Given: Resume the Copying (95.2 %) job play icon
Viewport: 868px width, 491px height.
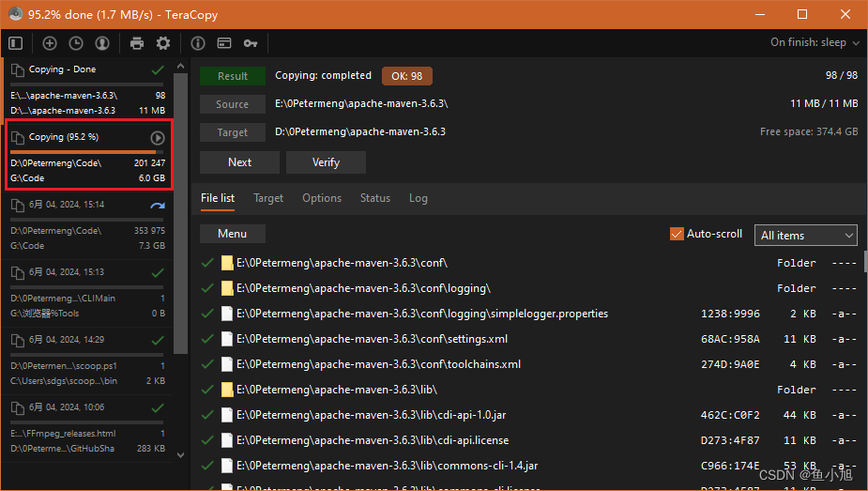Looking at the screenshot, I should 158,137.
